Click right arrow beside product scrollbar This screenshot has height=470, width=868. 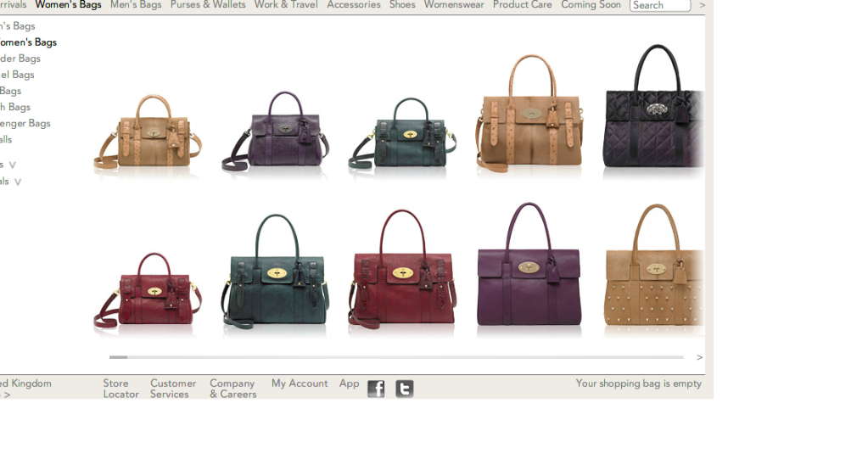click(699, 357)
